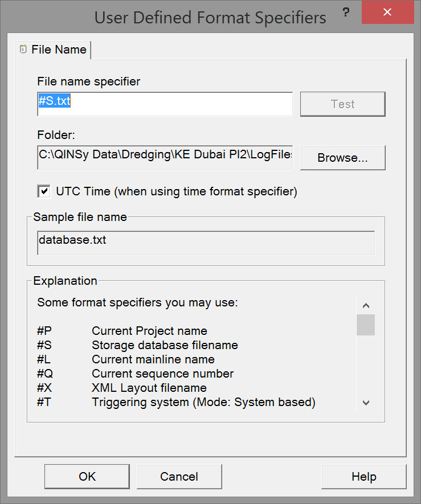Close the User Defined Format Specifiers dialog
Viewport: 421px width, 504px height.
click(x=387, y=12)
